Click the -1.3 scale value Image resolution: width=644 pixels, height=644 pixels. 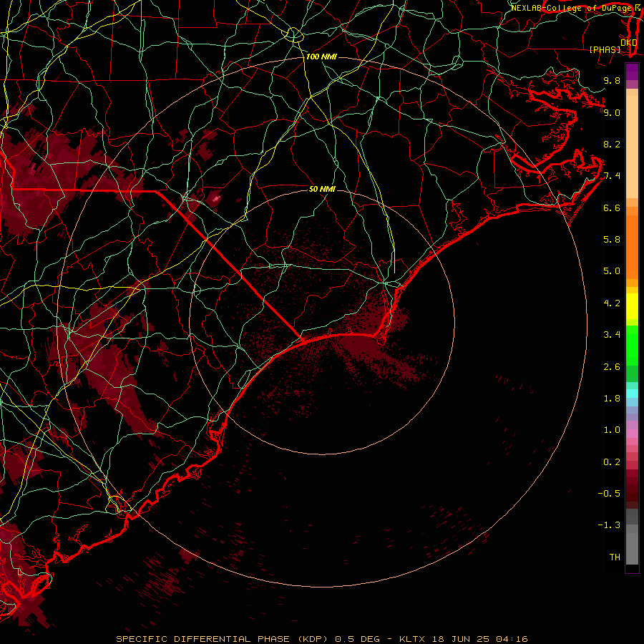[609, 525]
